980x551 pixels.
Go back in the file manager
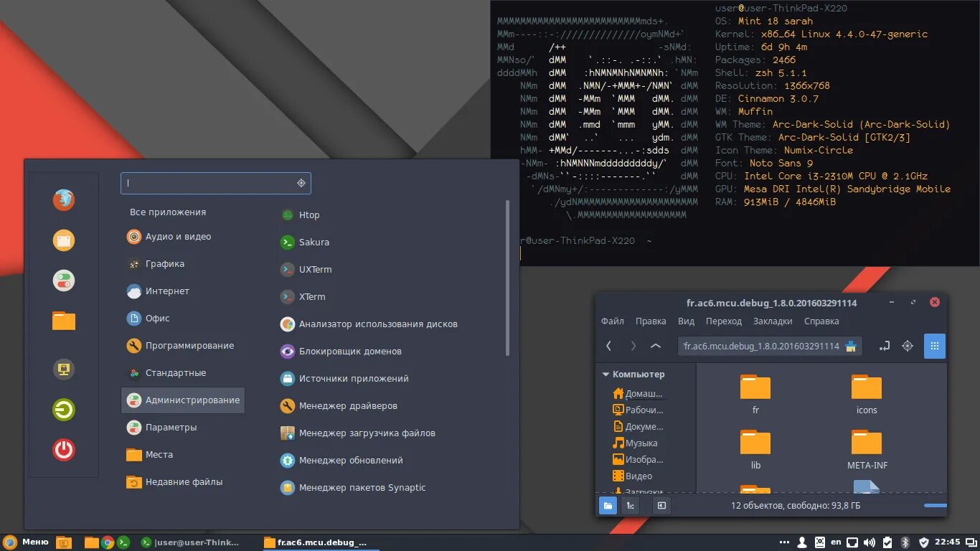[609, 346]
